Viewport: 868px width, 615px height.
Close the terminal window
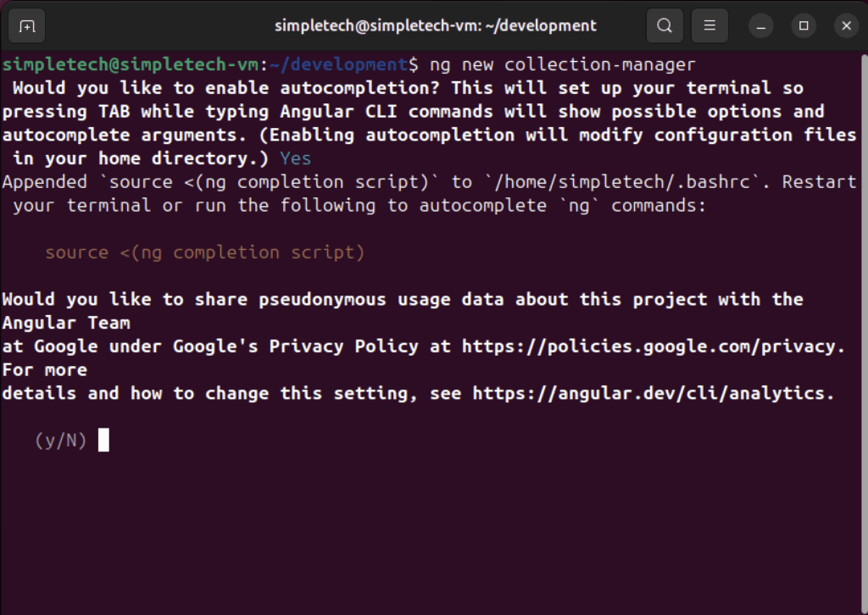pos(846,26)
